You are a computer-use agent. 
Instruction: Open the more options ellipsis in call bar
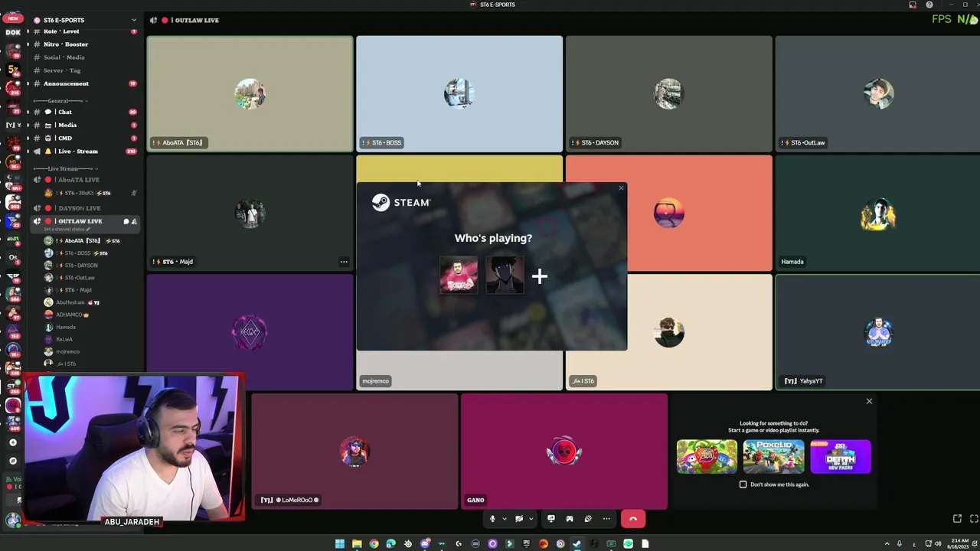606,519
